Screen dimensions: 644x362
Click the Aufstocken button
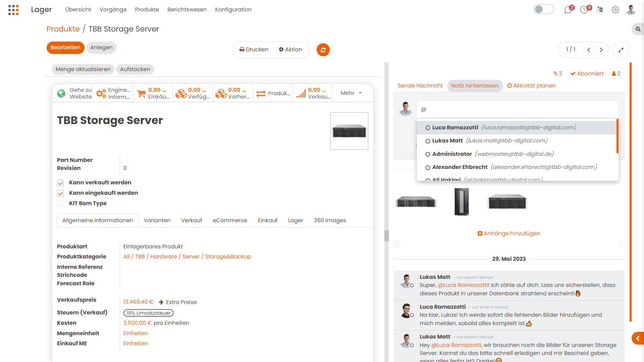click(x=135, y=69)
